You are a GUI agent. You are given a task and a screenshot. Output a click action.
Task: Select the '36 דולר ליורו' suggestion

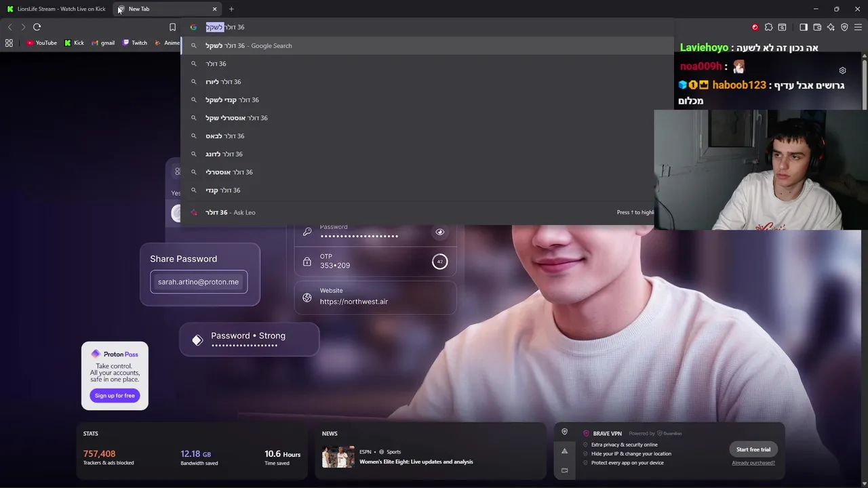tap(427, 82)
